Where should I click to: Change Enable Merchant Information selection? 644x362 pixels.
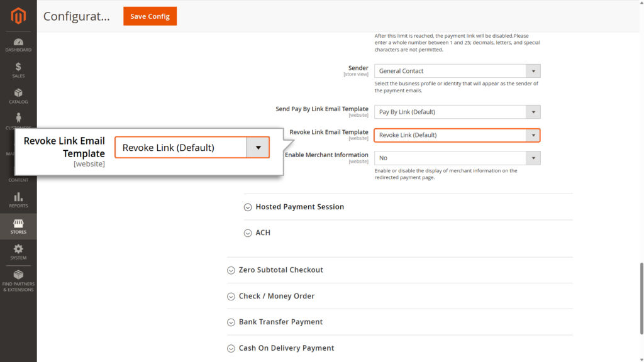(457, 158)
